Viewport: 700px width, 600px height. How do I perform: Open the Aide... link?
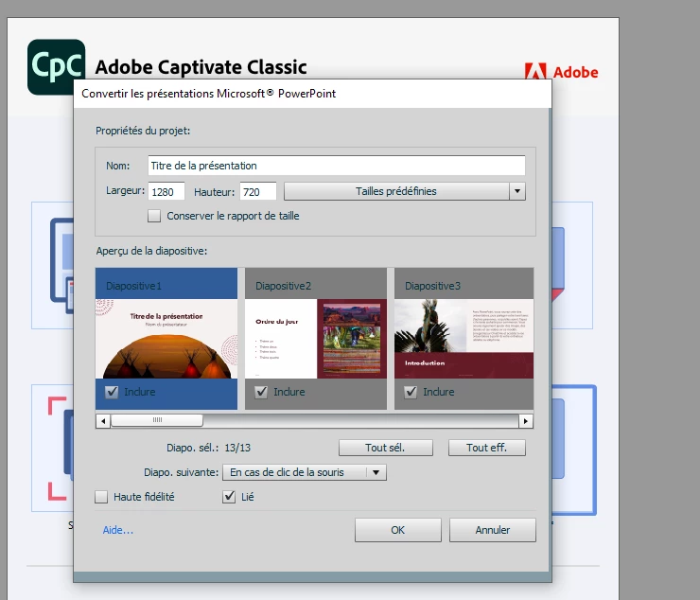click(118, 530)
